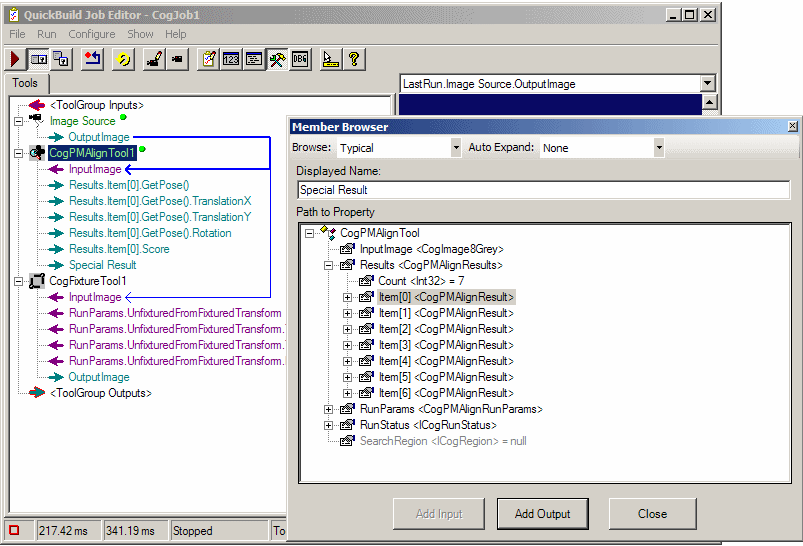
Task: Click the red dot with blue arrow icon
Action: click(92, 59)
